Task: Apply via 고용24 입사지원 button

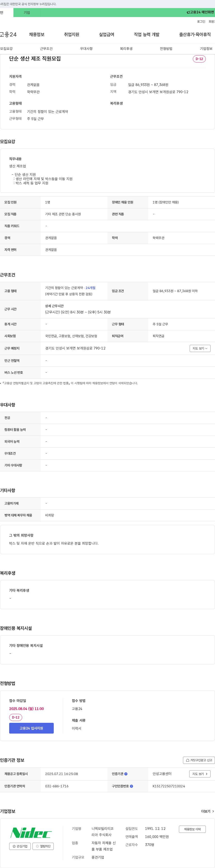Action: 31,728
